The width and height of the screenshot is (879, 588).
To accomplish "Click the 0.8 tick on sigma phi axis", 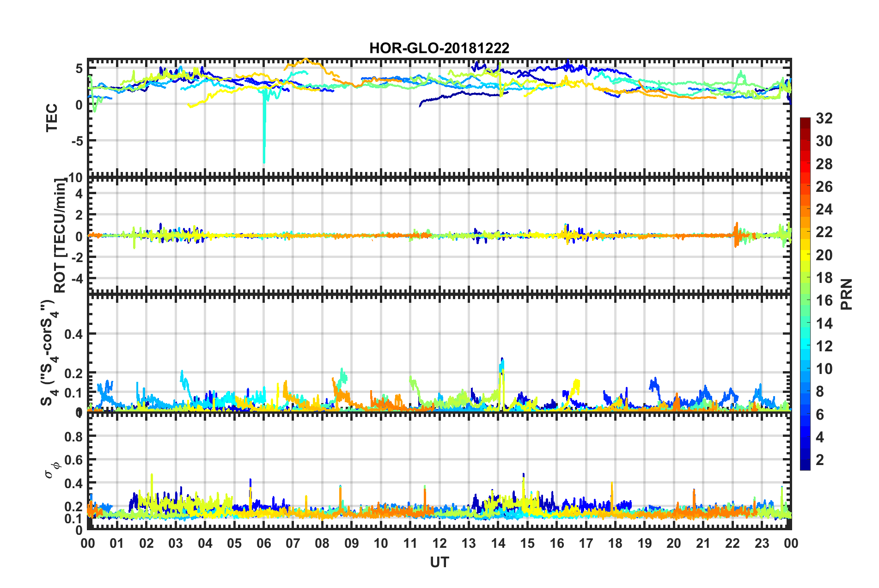I will (x=74, y=436).
